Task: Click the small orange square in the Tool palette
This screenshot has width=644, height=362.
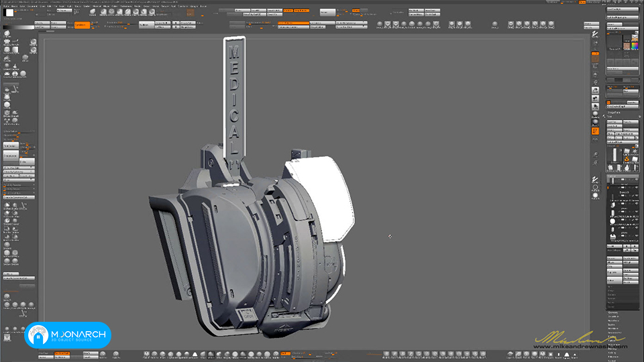Action: (608, 102)
